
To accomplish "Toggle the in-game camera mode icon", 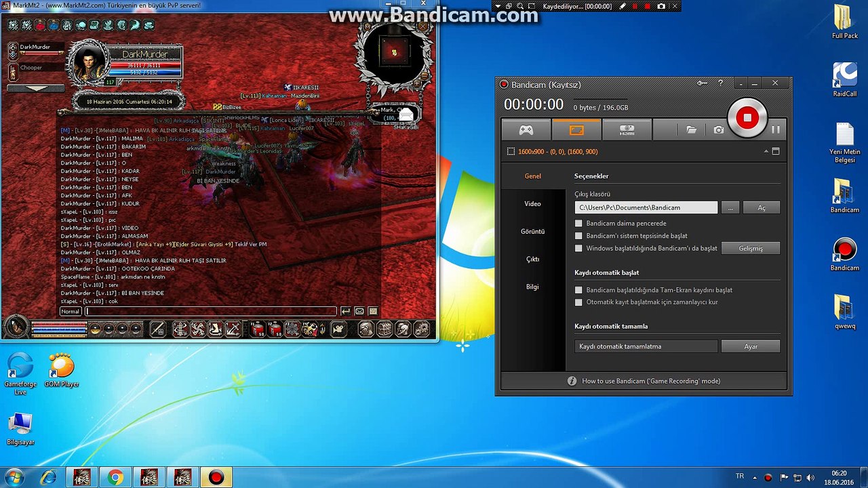I will click(x=338, y=329).
